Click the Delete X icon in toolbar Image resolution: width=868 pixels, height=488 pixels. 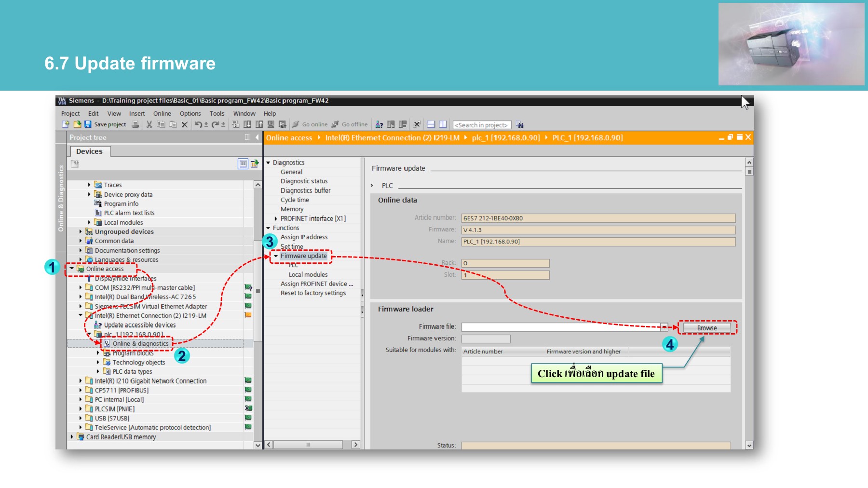point(184,124)
